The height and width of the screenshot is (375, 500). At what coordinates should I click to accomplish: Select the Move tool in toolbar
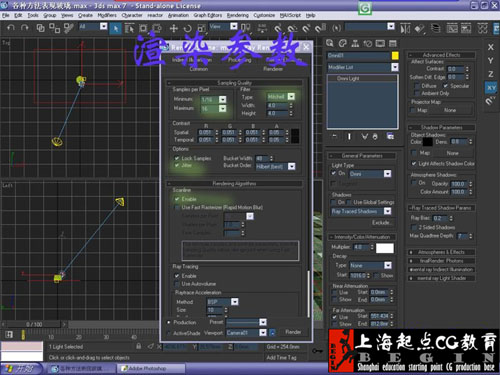173,28
